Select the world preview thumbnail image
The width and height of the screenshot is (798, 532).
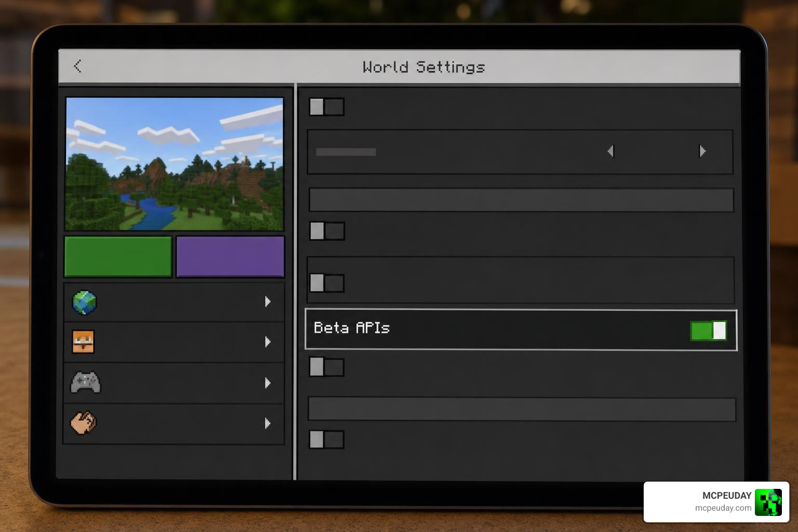coord(175,164)
